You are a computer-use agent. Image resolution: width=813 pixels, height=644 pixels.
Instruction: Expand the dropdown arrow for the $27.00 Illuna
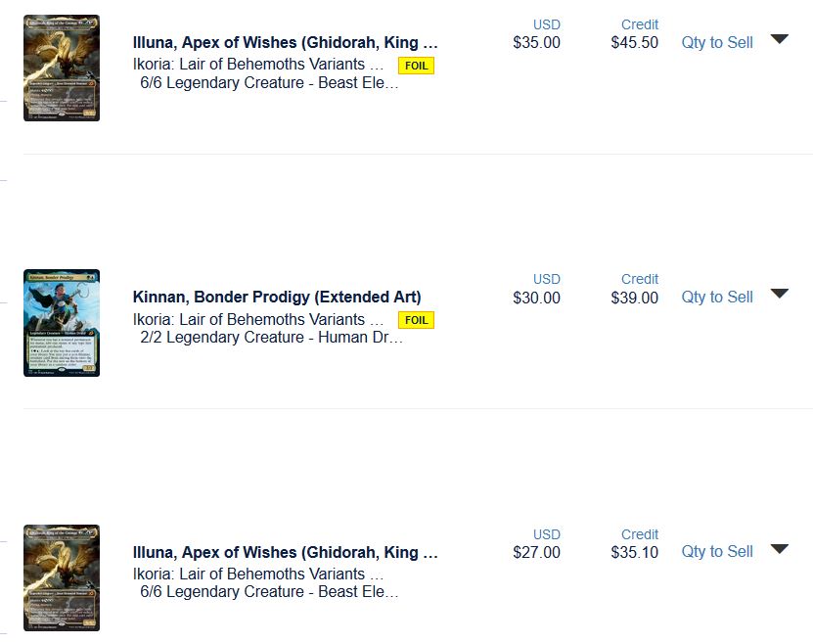779,549
